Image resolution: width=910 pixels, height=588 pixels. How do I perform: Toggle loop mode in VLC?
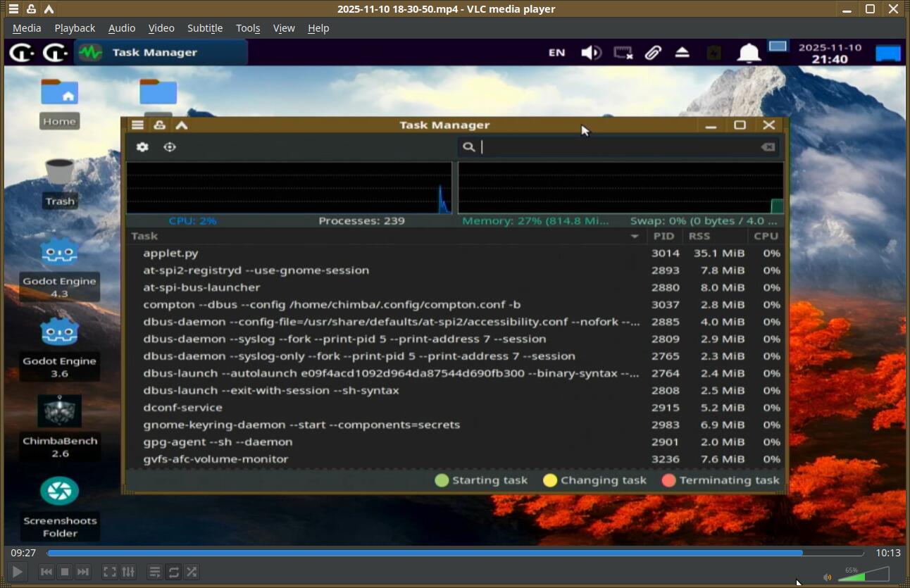click(173, 572)
